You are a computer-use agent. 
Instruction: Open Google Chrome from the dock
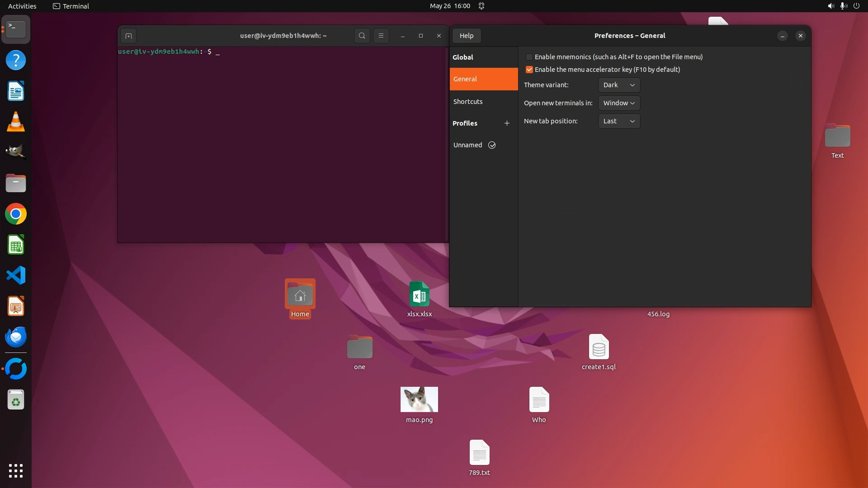click(x=16, y=214)
